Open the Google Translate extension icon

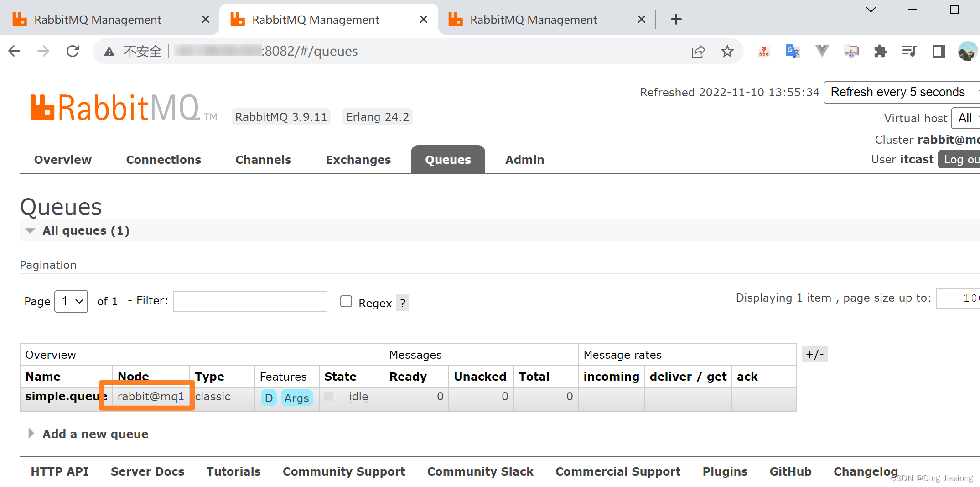[793, 51]
